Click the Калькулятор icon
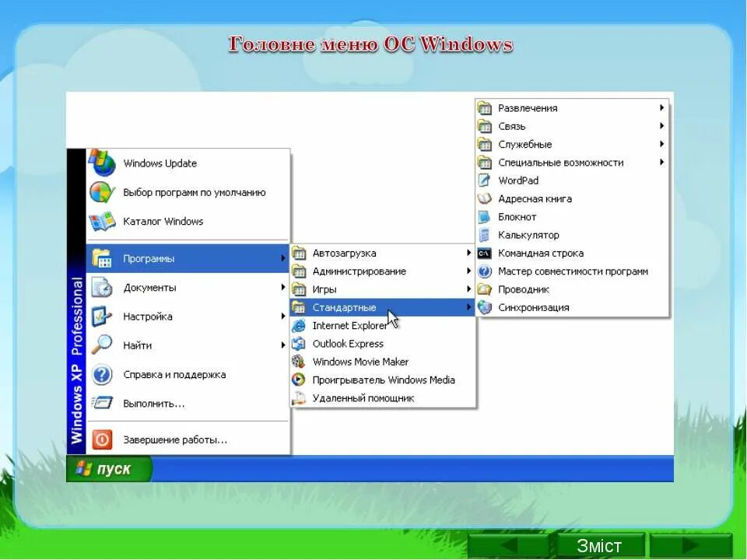This screenshot has width=747, height=560. [x=485, y=235]
